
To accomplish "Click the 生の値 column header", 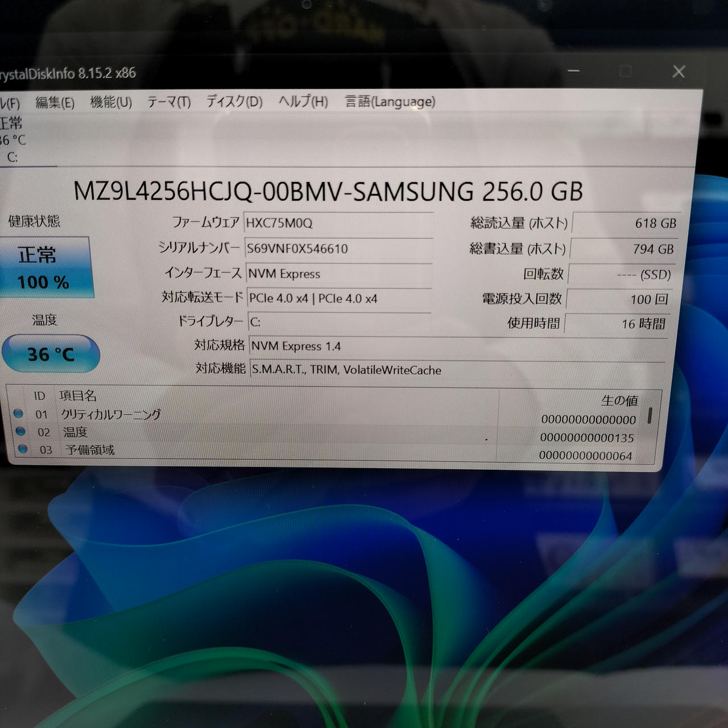I will pyautogui.click(x=619, y=400).
